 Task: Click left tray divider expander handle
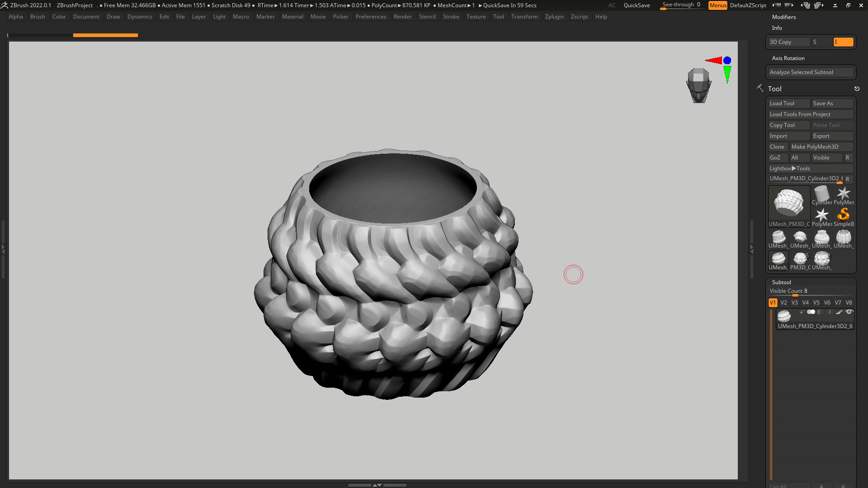coord(3,249)
